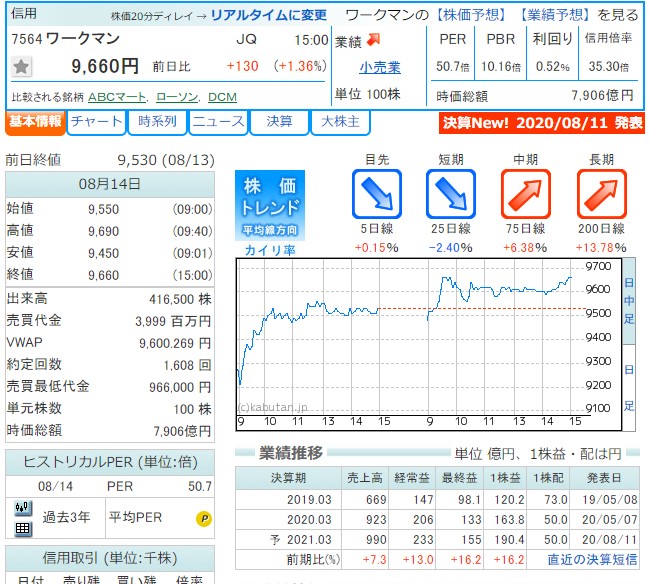Open compared stock ローソン
This screenshot has height=584, width=650.
tap(177, 97)
